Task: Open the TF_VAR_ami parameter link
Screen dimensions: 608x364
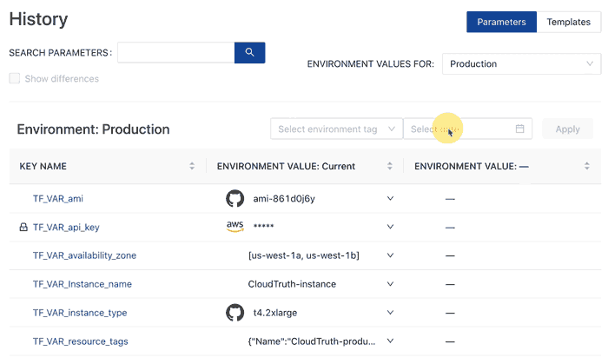Action: (x=58, y=199)
